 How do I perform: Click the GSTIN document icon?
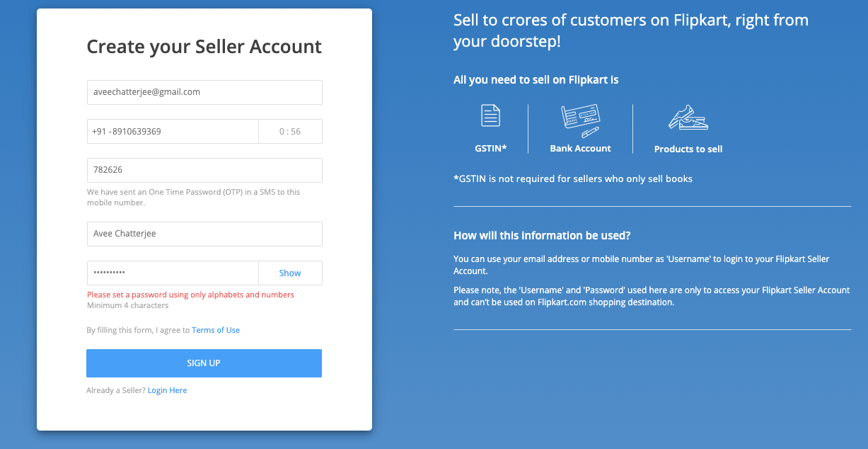point(491,115)
